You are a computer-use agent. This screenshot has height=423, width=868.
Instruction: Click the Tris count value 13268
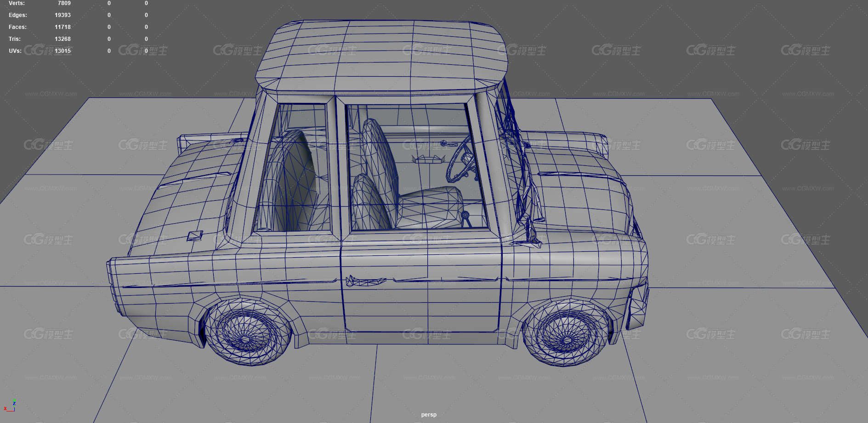tap(63, 39)
